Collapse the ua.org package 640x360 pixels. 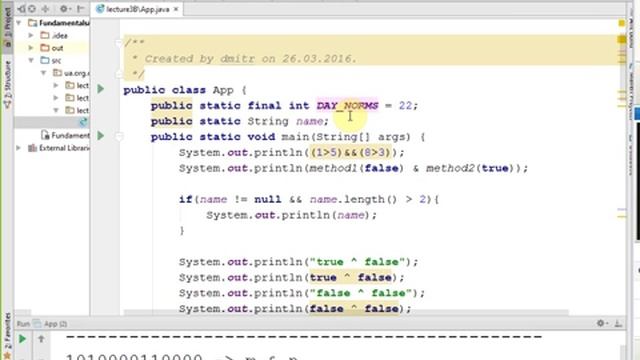coord(43,73)
